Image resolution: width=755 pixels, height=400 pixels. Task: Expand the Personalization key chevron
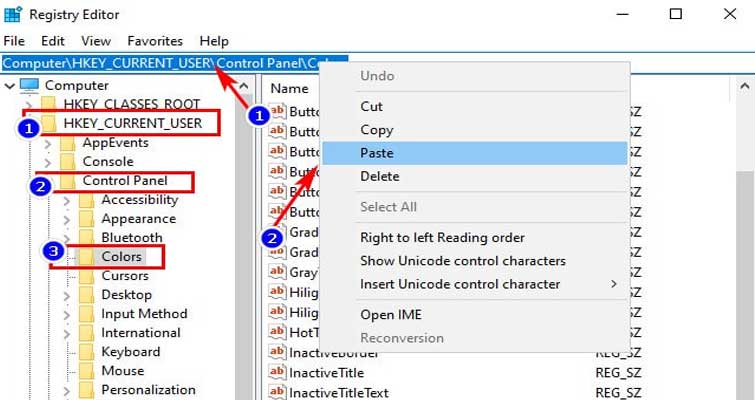pos(67,391)
